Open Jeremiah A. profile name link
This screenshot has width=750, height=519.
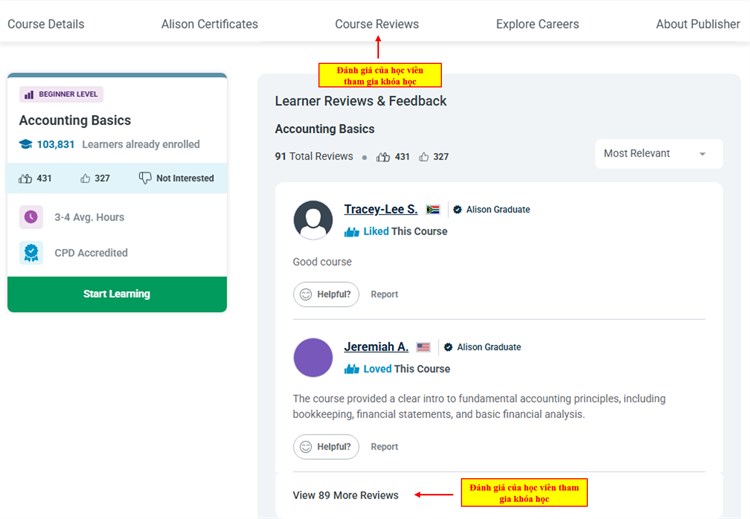[x=375, y=347]
